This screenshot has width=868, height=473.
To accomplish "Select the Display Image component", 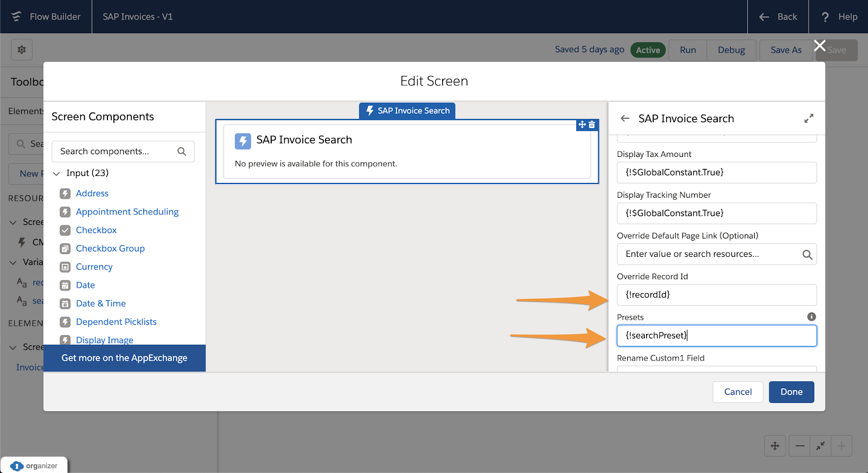I will 104,340.
